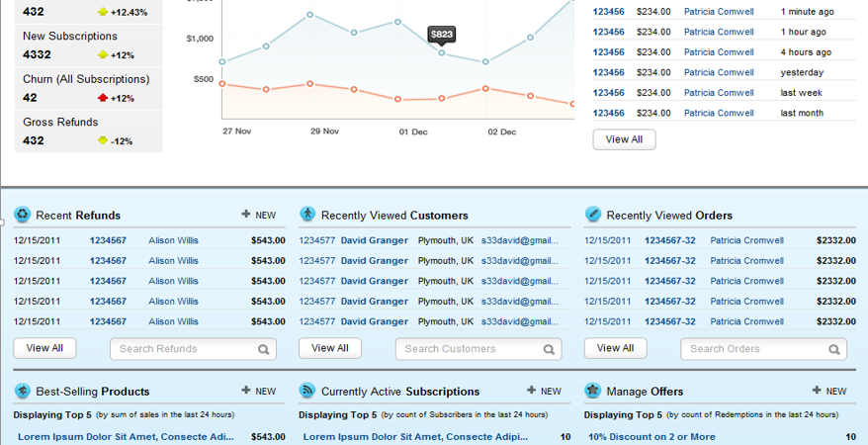868x445 pixels.
Task: Click the Currently Active Subscriptions feed icon
Action: click(307, 391)
